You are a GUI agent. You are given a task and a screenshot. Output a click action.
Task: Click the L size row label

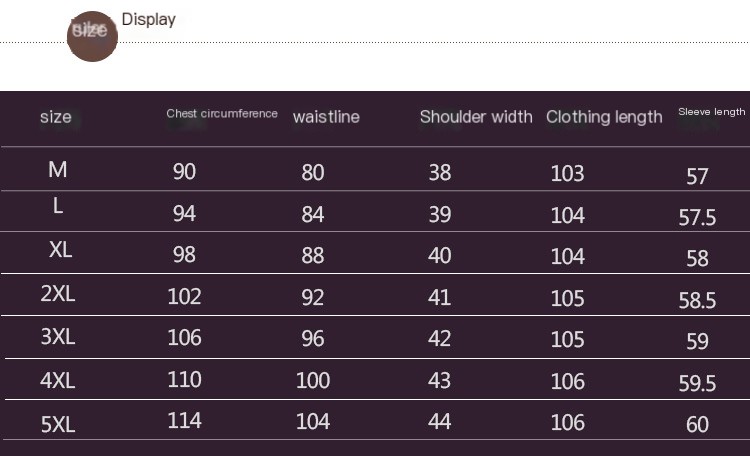[x=58, y=206]
